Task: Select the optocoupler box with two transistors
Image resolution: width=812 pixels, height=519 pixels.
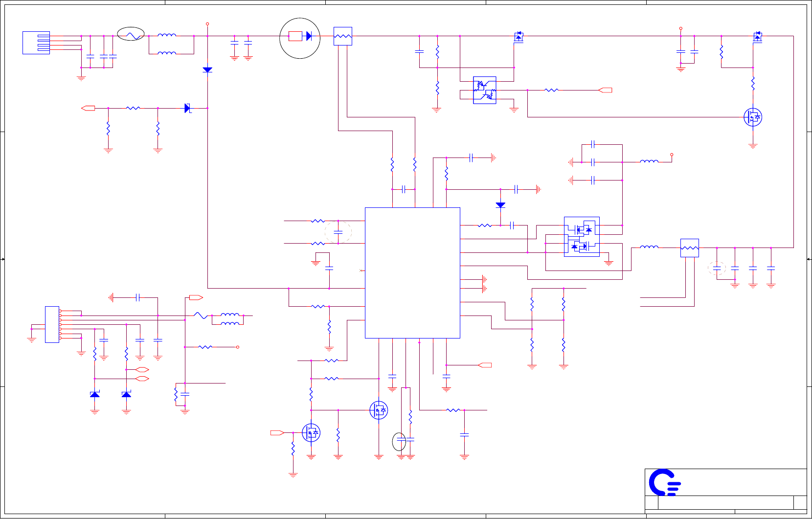Action: pos(485,90)
